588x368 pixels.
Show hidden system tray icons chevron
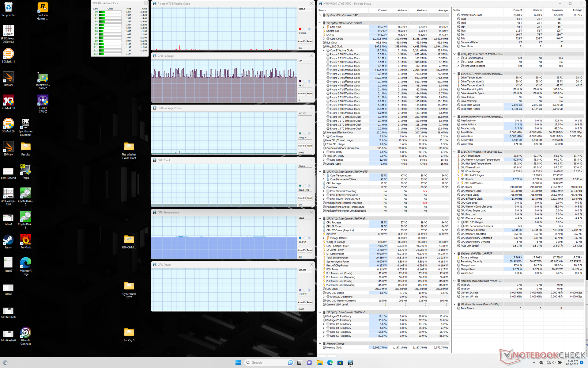[534, 362]
